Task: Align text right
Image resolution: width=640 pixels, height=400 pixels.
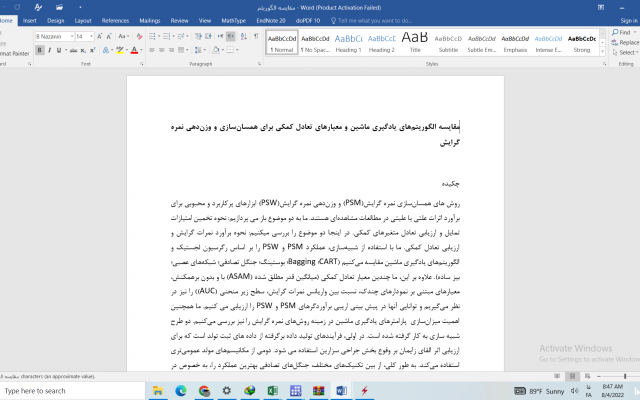Action: (171, 50)
